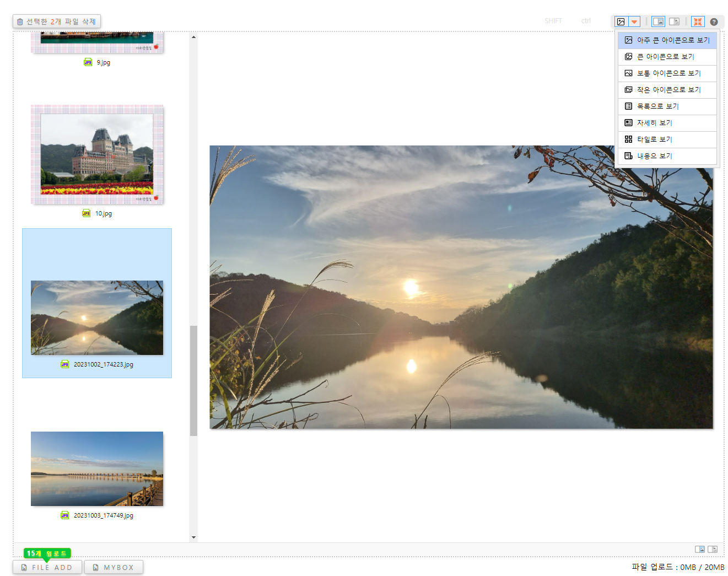
Task: Click the scroll down arrow of file list
Action: (x=193, y=537)
